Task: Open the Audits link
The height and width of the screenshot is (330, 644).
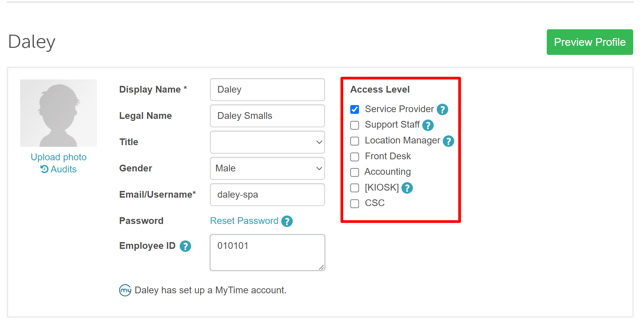Action: click(x=59, y=169)
